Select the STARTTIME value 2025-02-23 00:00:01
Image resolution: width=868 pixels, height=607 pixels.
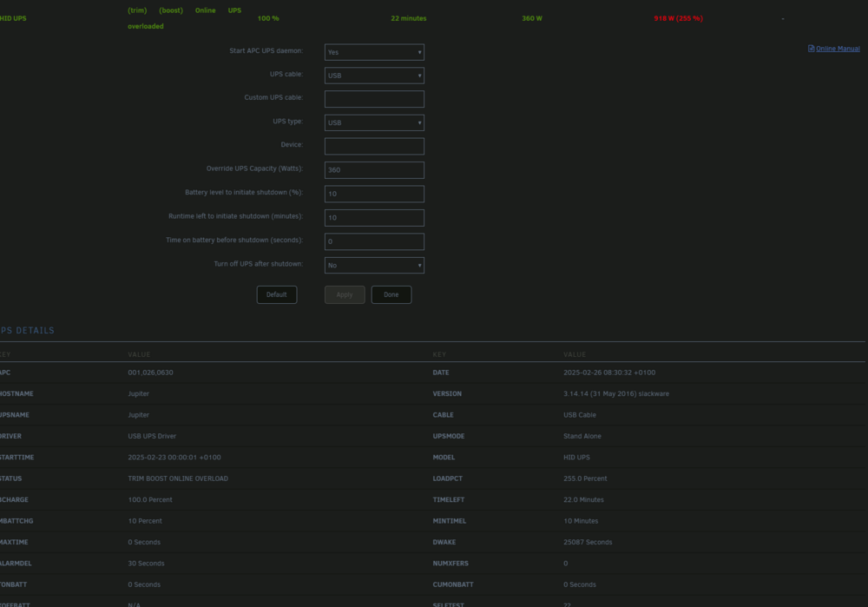point(174,458)
